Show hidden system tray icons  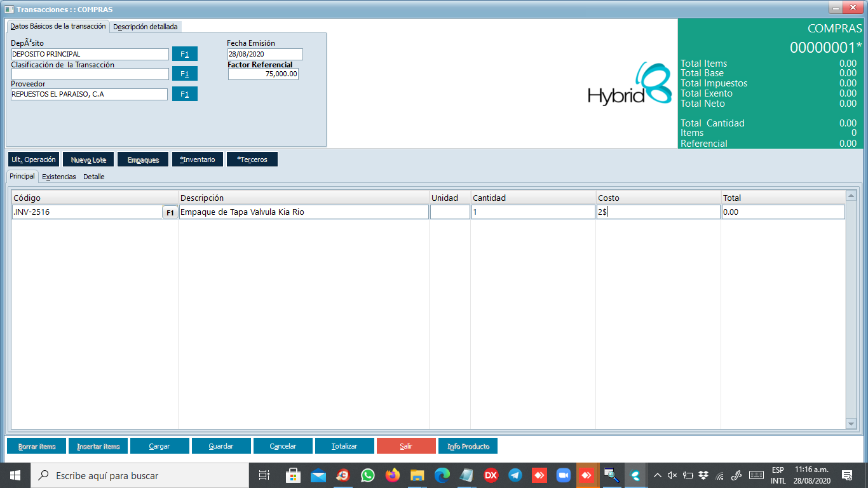[x=657, y=475]
